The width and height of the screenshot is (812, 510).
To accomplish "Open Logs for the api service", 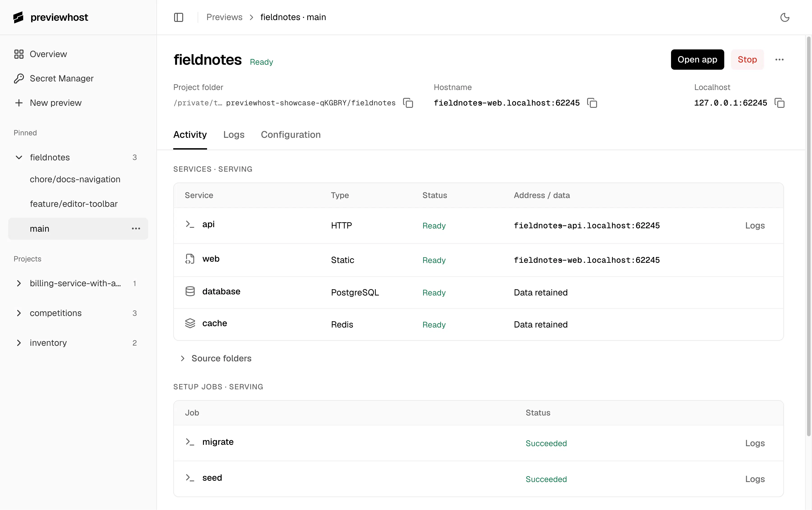I will [755, 226].
